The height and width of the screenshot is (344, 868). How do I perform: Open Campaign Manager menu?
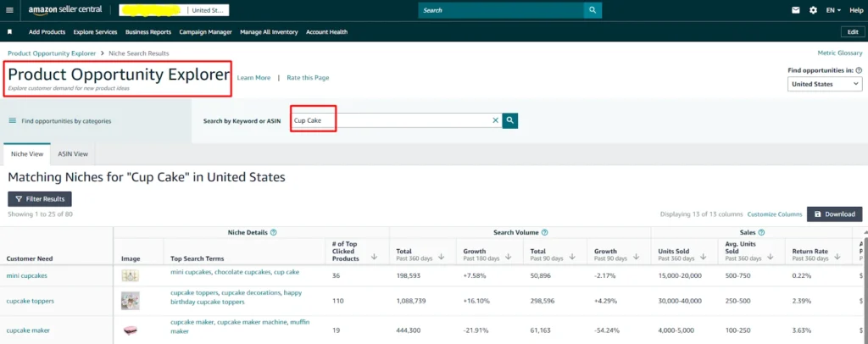point(205,32)
